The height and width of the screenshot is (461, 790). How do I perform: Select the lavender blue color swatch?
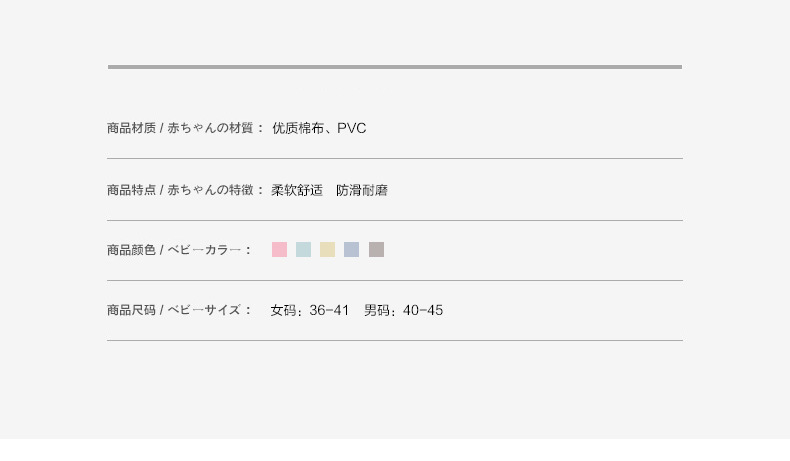tap(351, 249)
